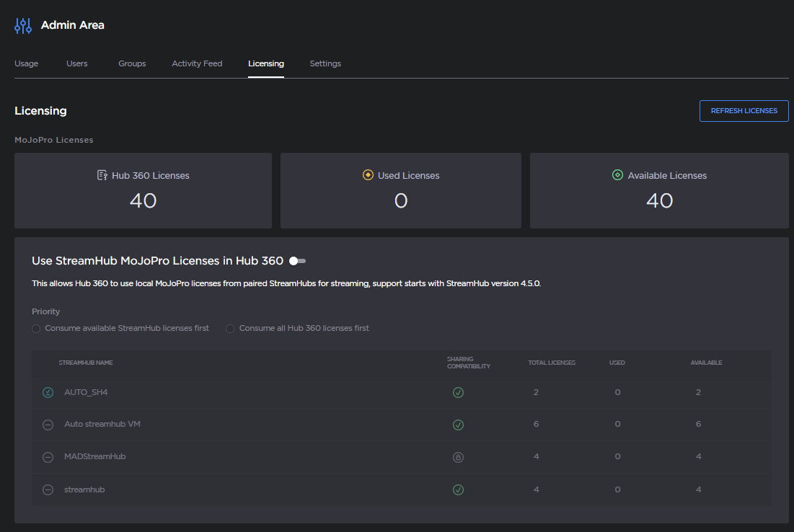Click the Refresh Licenses button
The width and height of the screenshot is (794, 532).
[744, 111]
